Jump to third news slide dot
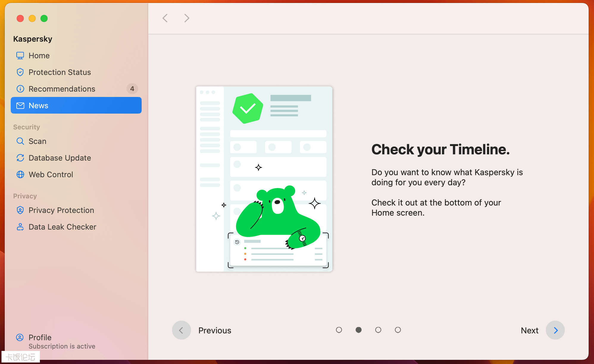Viewport: 594px width, 364px height. 378,330
